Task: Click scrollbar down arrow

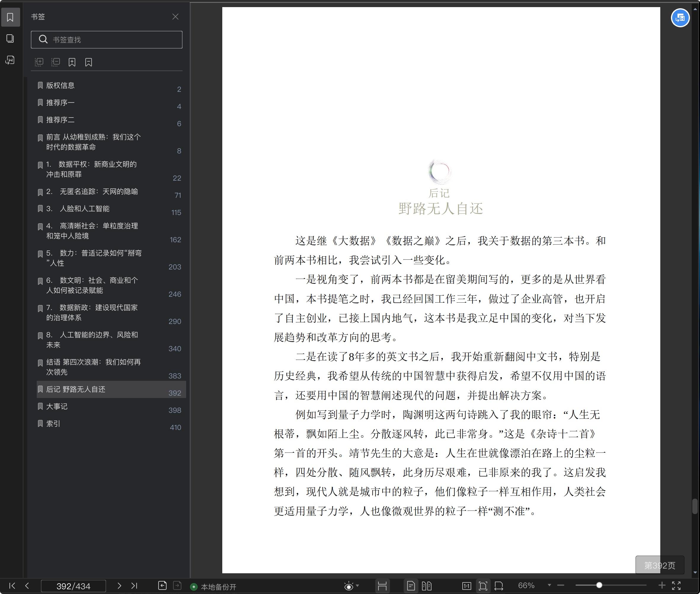Action: (695, 572)
